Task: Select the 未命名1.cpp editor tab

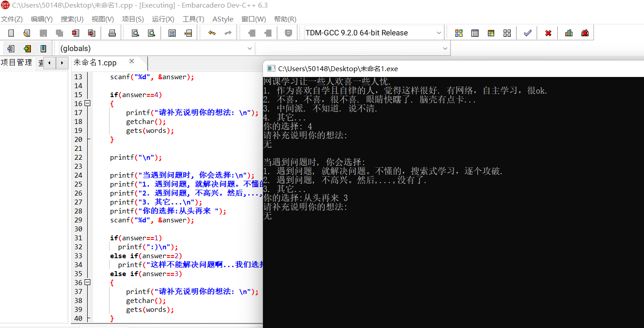Action: pos(95,63)
